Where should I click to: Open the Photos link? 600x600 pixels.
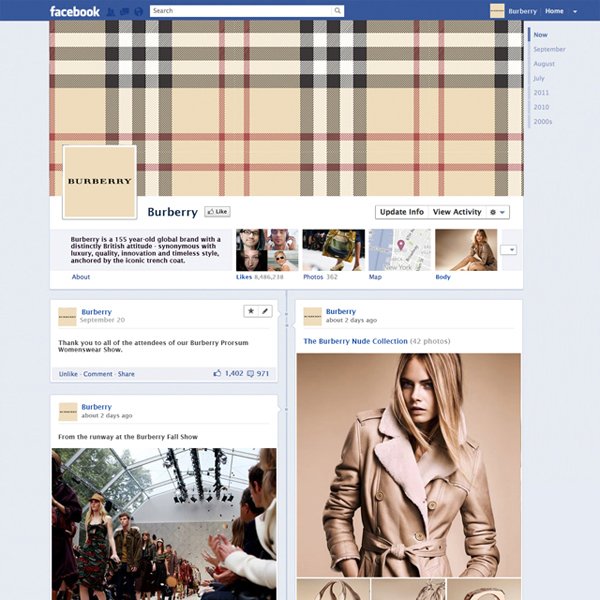pos(313,277)
